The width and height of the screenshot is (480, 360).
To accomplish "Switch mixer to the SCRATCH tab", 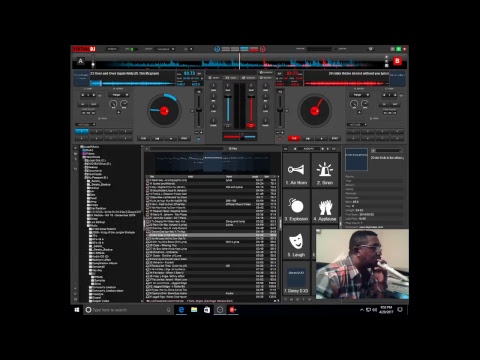I will coord(248,78).
